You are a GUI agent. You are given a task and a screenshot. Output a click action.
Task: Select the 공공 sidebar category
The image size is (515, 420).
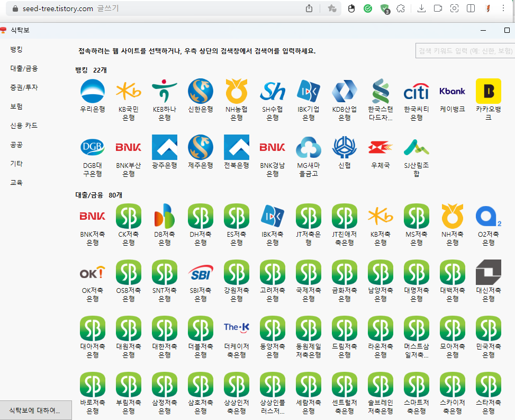[x=16, y=145]
